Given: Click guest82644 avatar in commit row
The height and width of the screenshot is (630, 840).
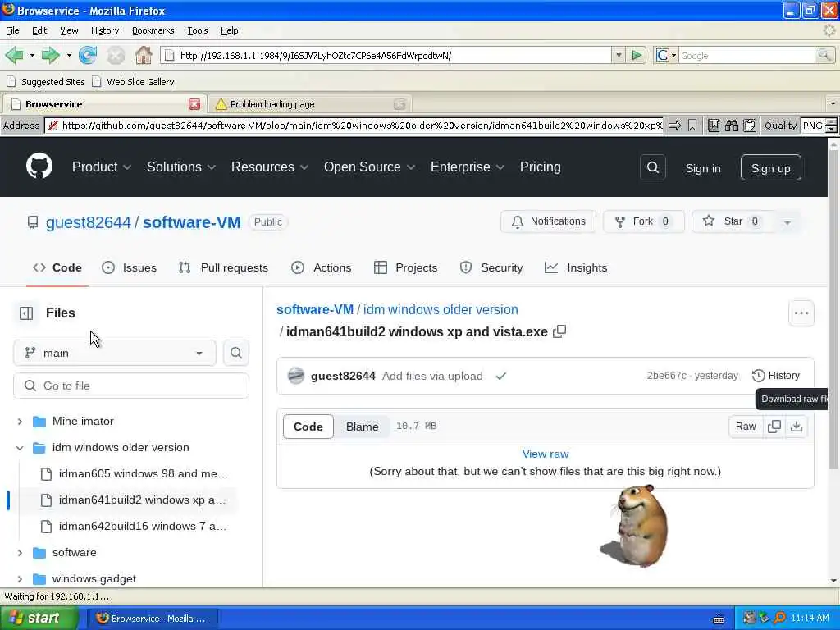Looking at the screenshot, I should pos(295,376).
